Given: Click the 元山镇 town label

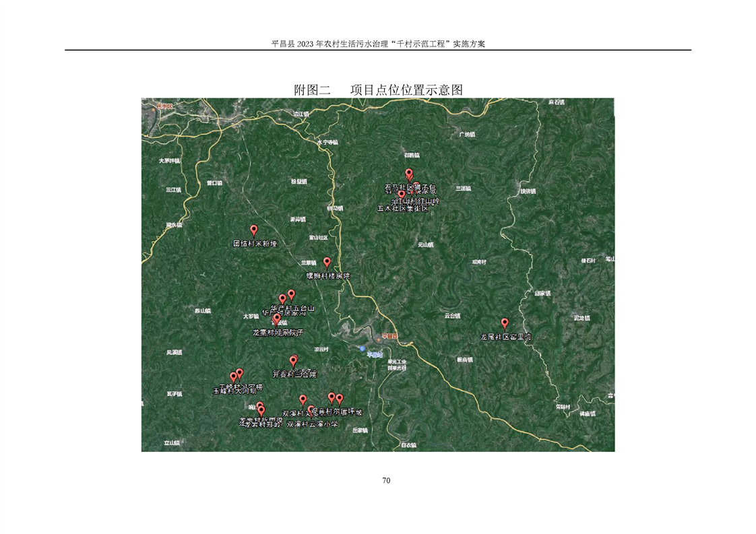Looking at the screenshot, I should (427, 245).
